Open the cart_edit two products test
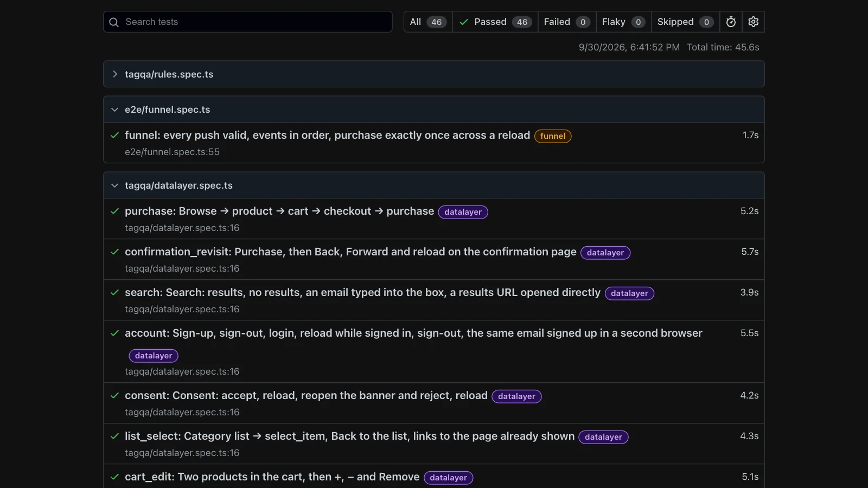Image resolution: width=868 pixels, height=488 pixels. [272, 477]
